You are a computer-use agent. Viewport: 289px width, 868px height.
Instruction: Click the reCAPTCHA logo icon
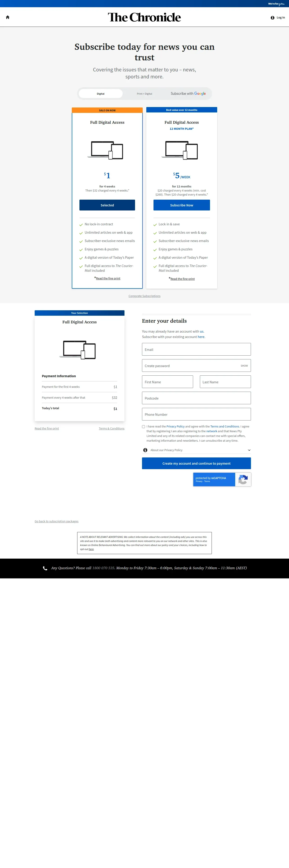pos(243,480)
